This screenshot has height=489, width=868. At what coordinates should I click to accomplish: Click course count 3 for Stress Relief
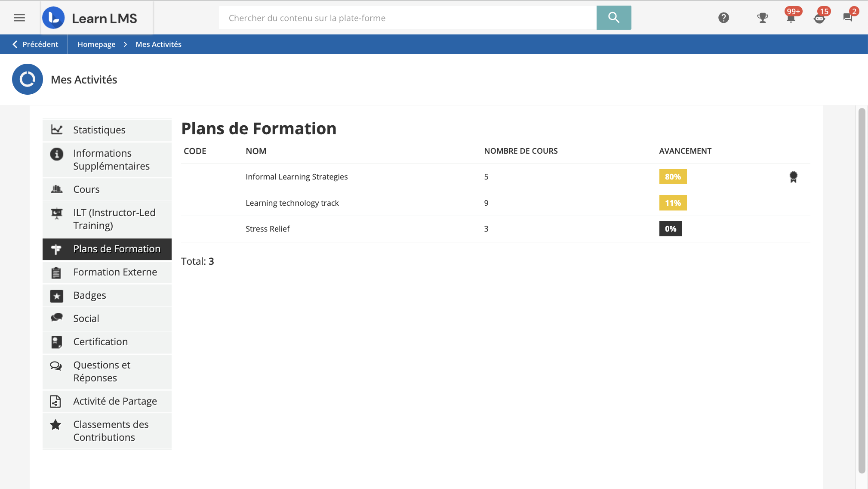pyautogui.click(x=486, y=229)
